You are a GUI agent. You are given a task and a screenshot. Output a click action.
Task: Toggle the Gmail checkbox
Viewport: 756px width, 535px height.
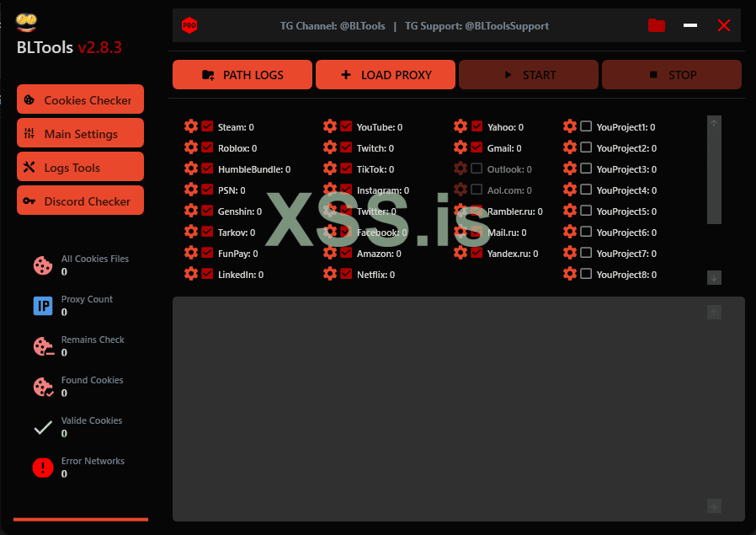(x=476, y=147)
